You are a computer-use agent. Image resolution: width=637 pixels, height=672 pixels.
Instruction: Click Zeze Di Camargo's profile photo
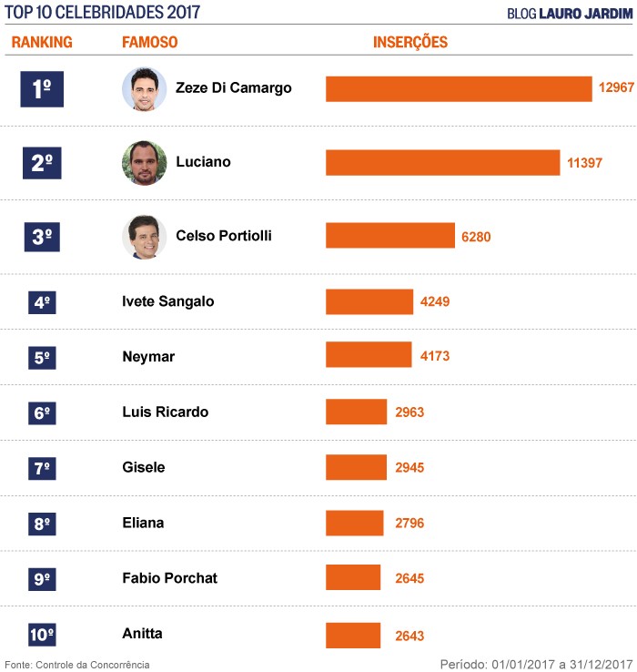pos(144,89)
